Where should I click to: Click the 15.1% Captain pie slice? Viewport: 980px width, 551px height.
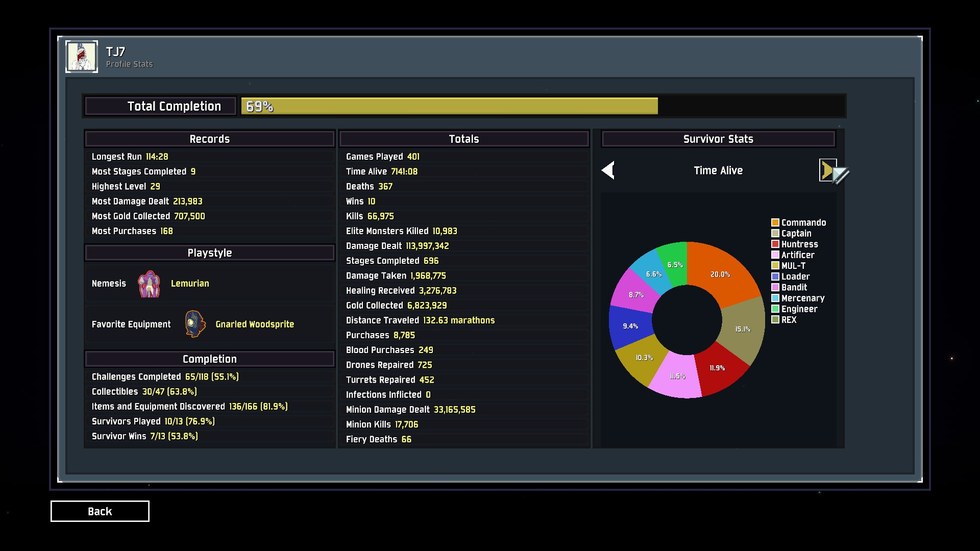(742, 329)
